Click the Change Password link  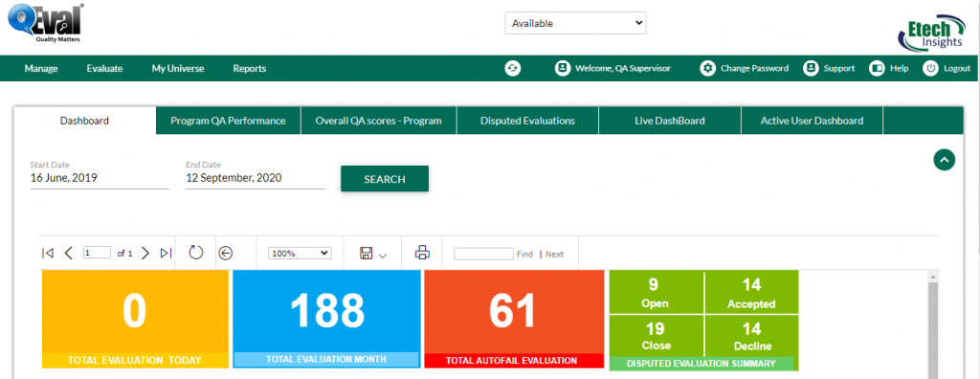754,68
